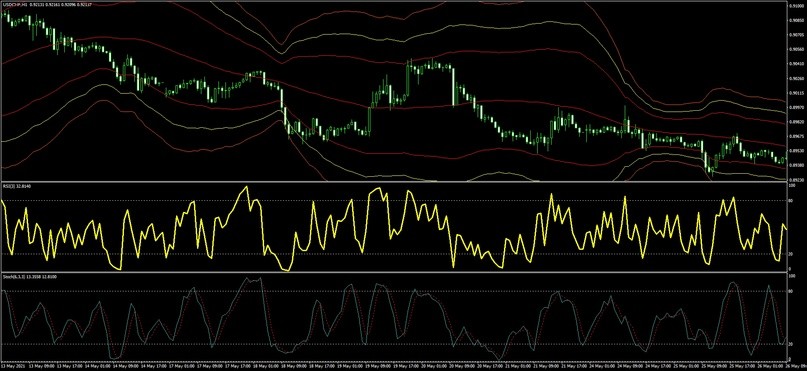This screenshot has height=371, width=807.
Task: Select the 14 May 01:00 time label
Action: pos(98,366)
